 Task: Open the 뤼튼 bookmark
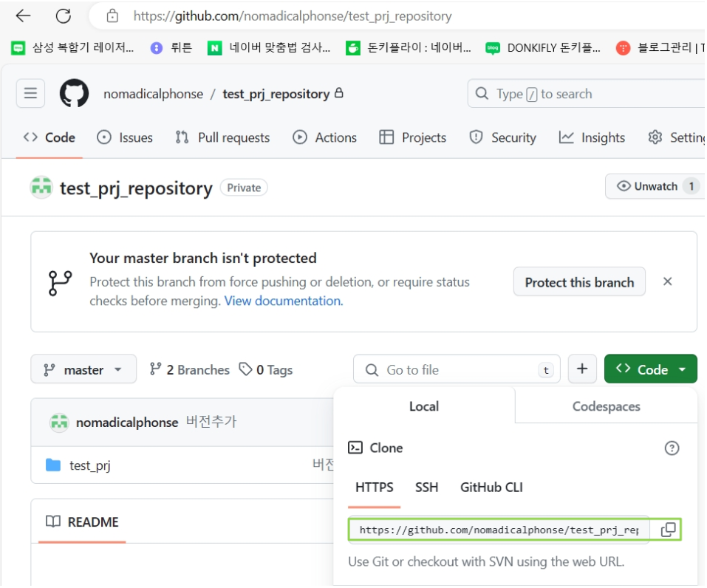point(171,47)
